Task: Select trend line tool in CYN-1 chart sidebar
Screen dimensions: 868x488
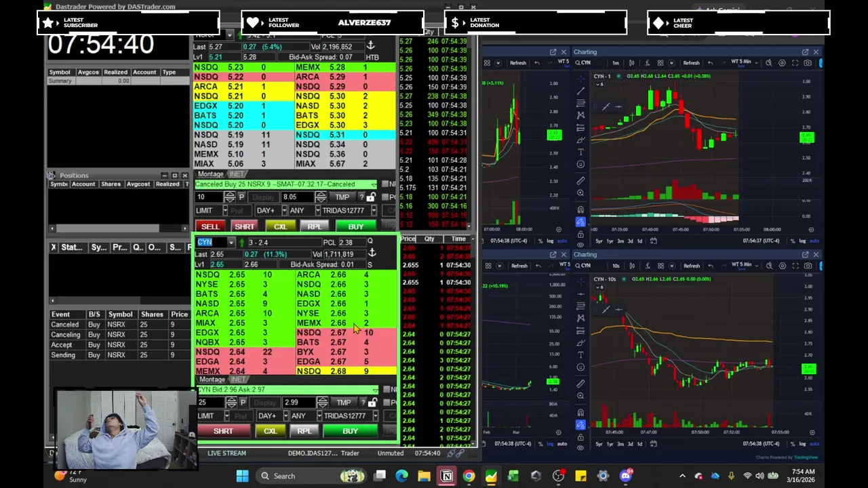Action: pos(580,91)
